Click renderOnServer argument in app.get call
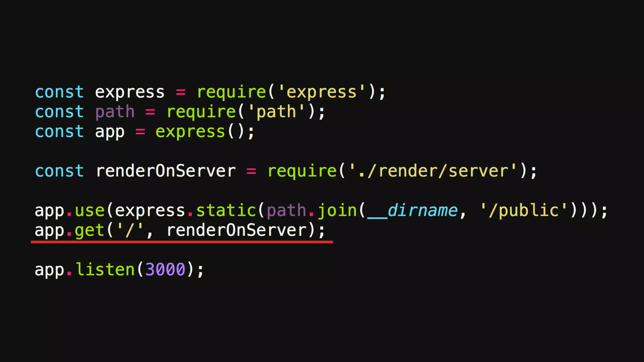 click(236, 230)
